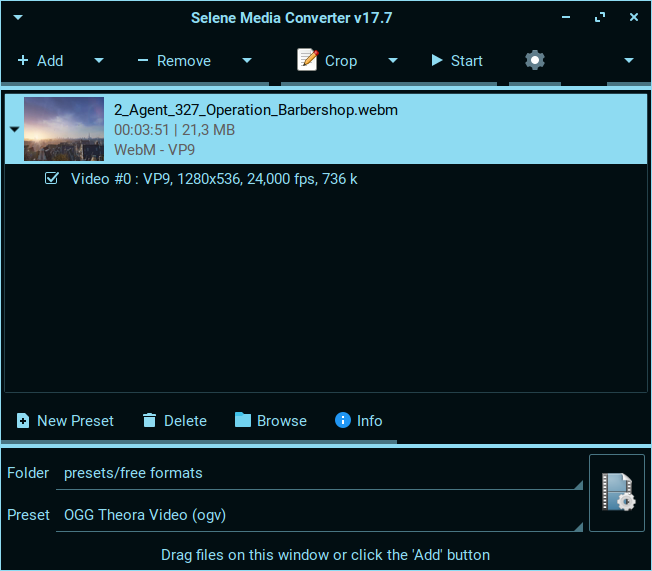Close the Selene Media Converter window
This screenshot has width=652, height=571.
click(x=633, y=17)
